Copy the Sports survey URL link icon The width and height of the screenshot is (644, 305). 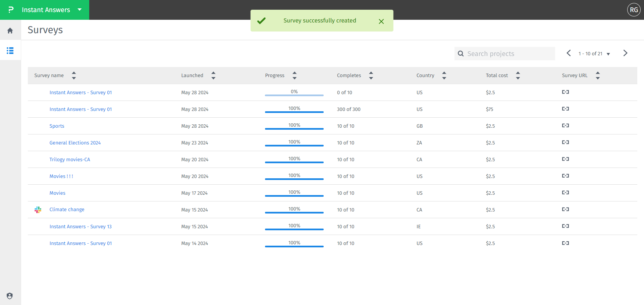[565, 126]
